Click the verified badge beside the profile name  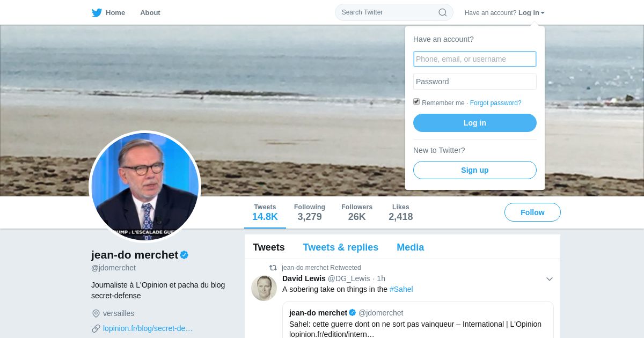tap(184, 255)
